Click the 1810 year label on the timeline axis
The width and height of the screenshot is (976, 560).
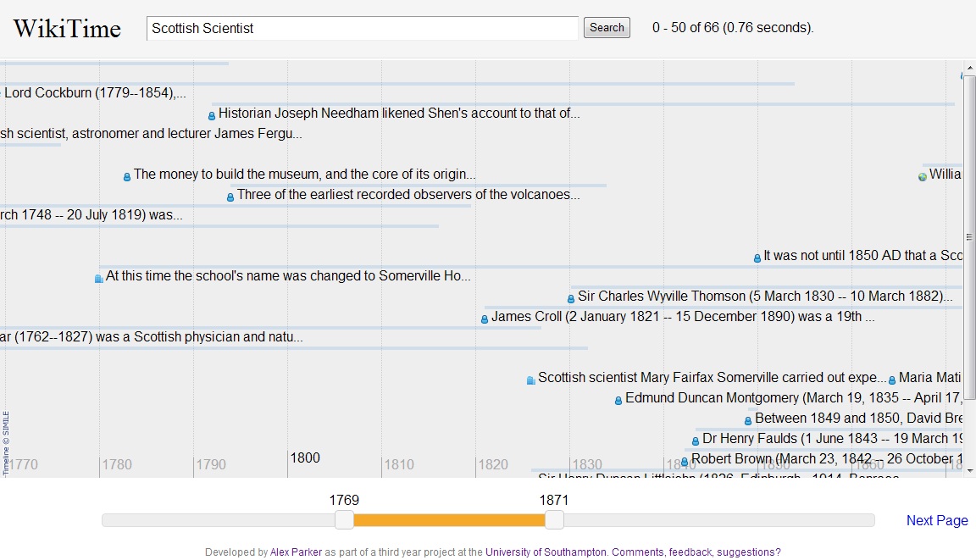click(399, 465)
